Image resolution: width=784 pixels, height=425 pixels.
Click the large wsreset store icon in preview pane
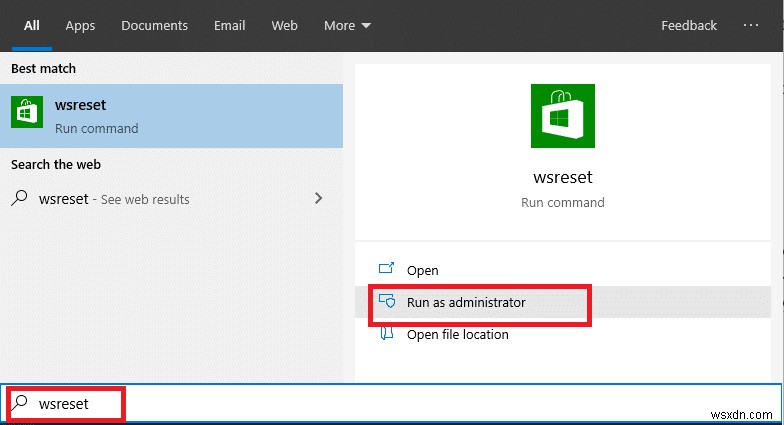coord(562,116)
